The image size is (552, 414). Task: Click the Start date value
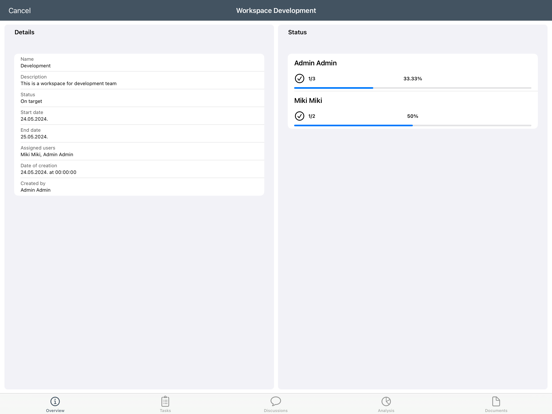(34, 119)
